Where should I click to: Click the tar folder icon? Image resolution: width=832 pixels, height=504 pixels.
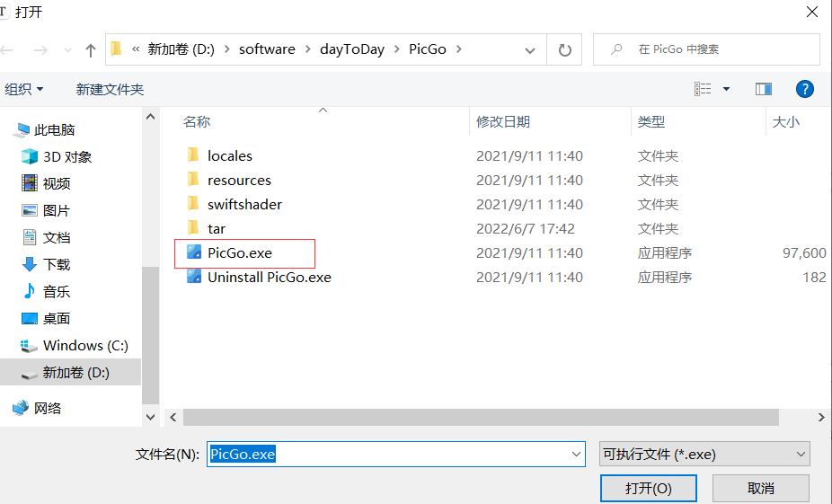pyautogui.click(x=194, y=228)
